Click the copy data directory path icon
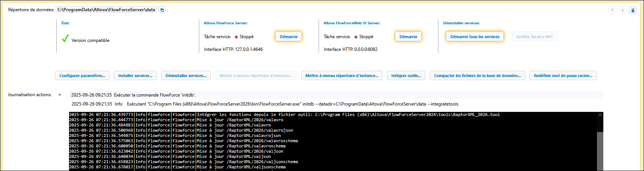644x171 pixels. [162, 10]
